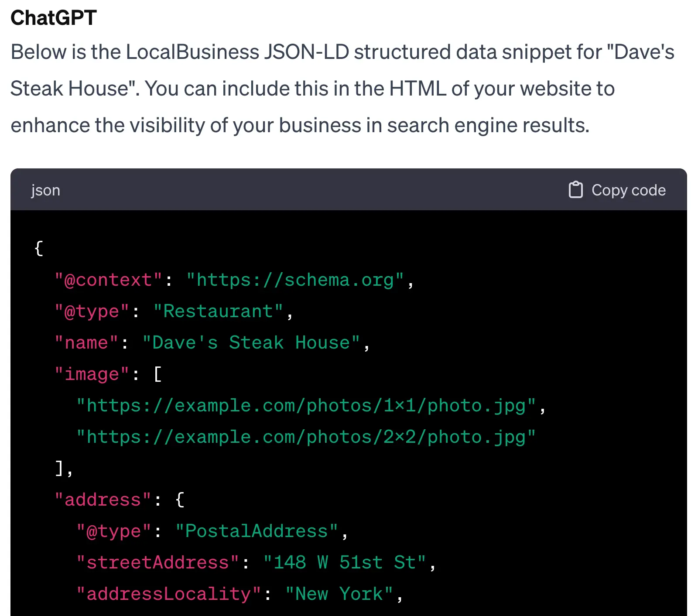Click the "streetAddress" key
Image resolution: width=698 pixels, height=616 pixels.
click(x=157, y=563)
